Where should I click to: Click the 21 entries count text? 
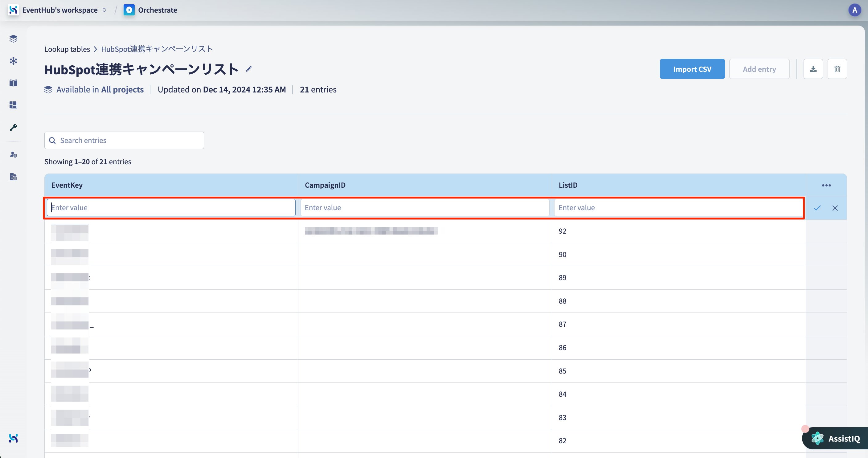pos(318,90)
